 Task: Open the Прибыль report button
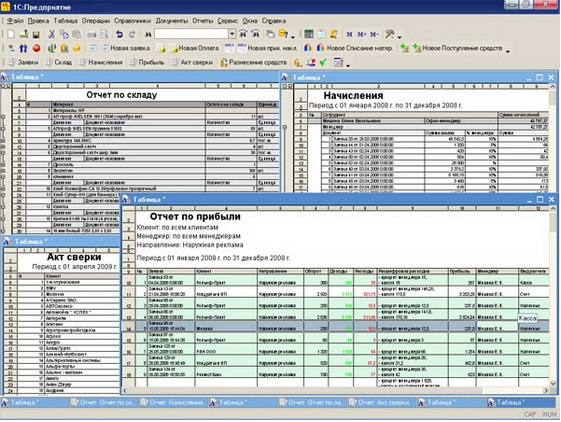(x=147, y=62)
